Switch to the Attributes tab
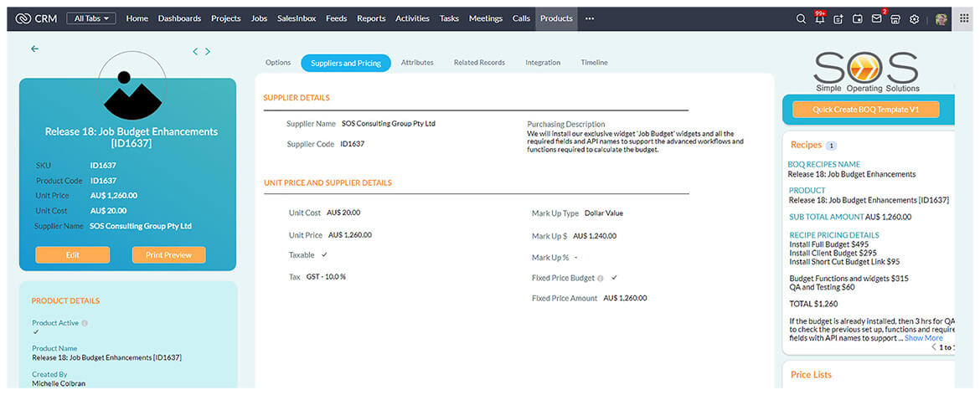This screenshot has height=395, width=980. pyautogui.click(x=416, y=63)
